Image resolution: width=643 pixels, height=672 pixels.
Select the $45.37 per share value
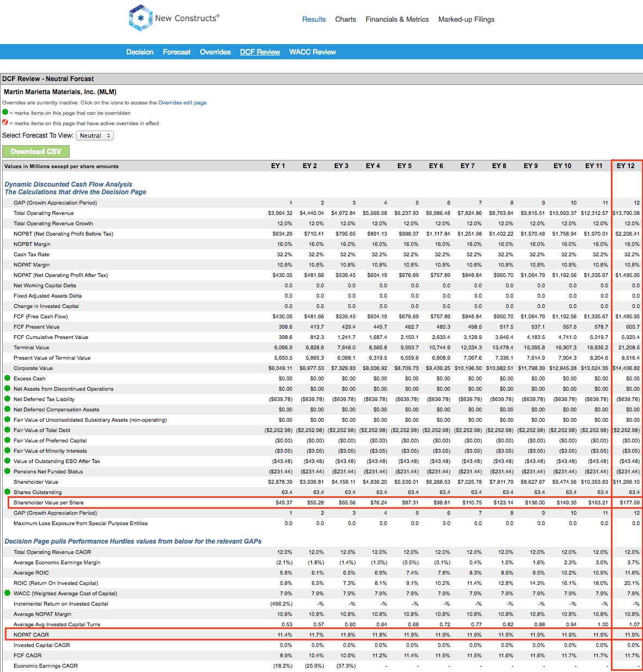tap(284, 503)
